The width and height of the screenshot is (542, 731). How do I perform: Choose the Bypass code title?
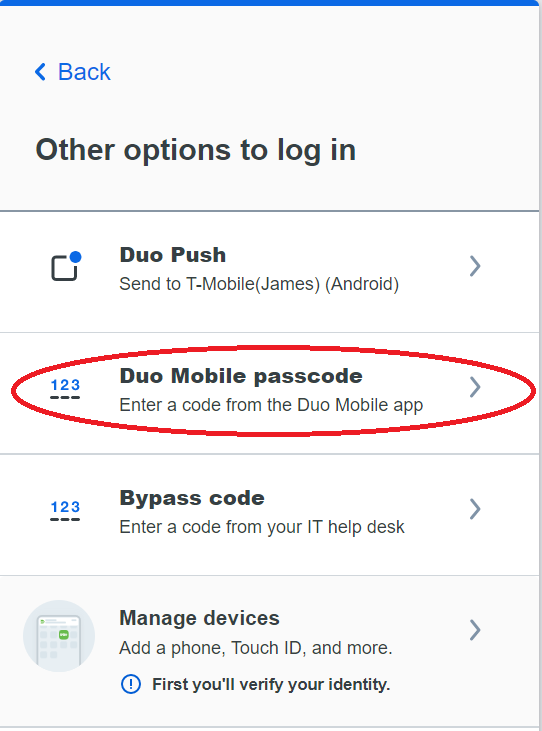click(x=192, y=498)
